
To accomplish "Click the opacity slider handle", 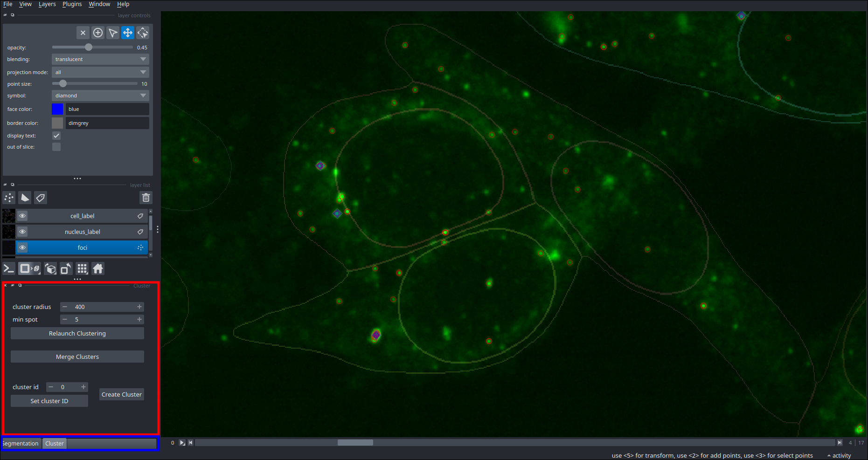I will tap(89, 47).
